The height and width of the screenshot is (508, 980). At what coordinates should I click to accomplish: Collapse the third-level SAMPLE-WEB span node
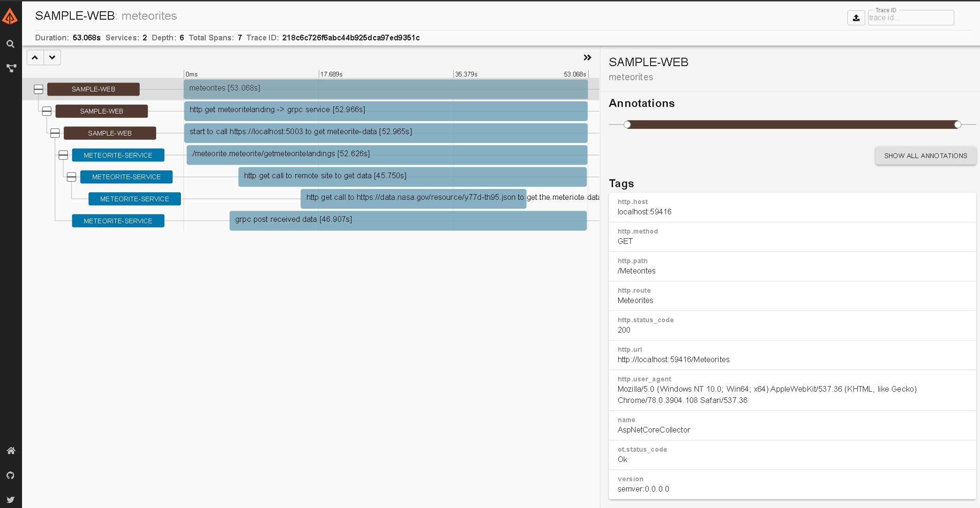55,133
